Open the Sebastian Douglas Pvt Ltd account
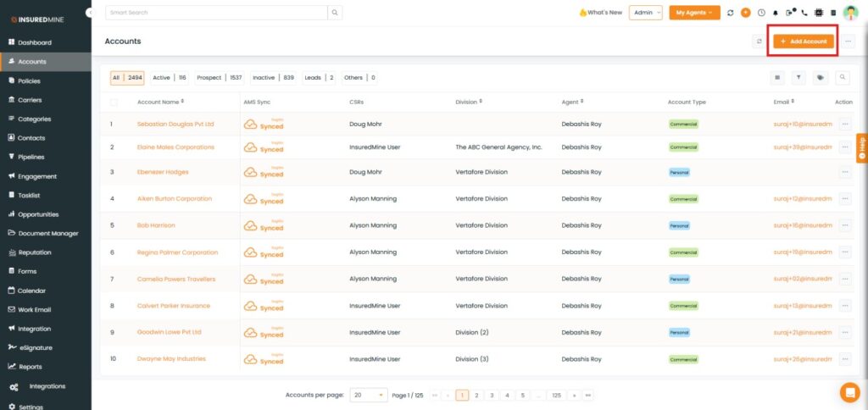Image resolution: width=868 pixels, height=410 pixels. [x=175, y=124]
